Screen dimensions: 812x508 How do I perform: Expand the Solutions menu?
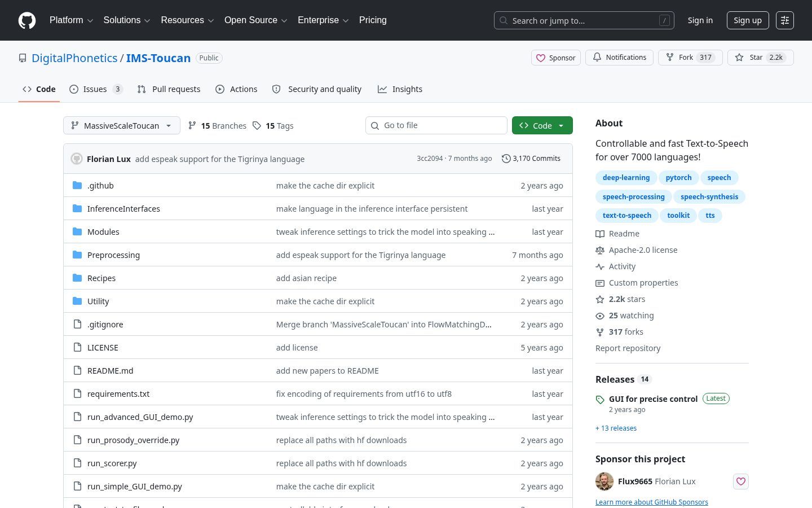click(x=127, y=20)
